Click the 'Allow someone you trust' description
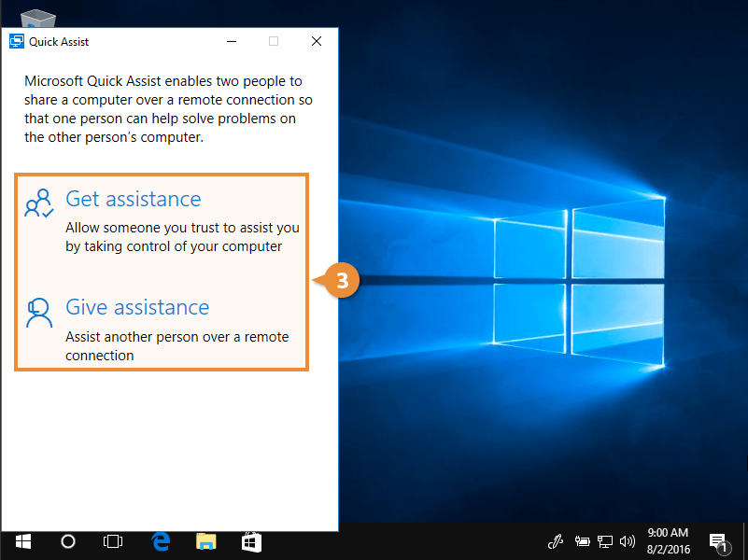 click(x=182, y=237)
